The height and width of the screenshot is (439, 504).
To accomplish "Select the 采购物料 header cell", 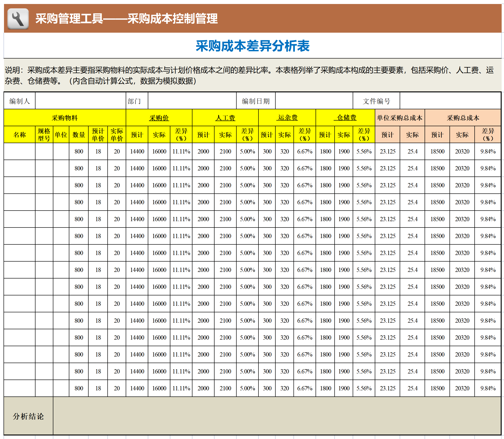I will 65,118.
